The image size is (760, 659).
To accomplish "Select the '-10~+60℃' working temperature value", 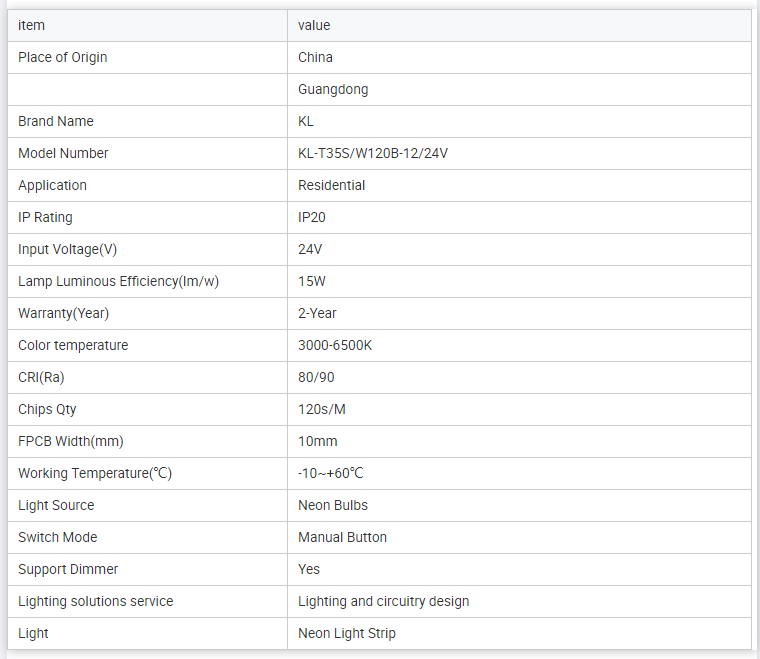I will pos(331,473).
